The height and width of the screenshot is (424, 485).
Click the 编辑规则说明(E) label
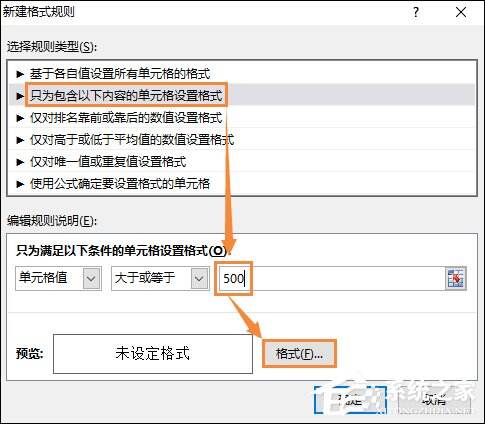click(52, 221)
